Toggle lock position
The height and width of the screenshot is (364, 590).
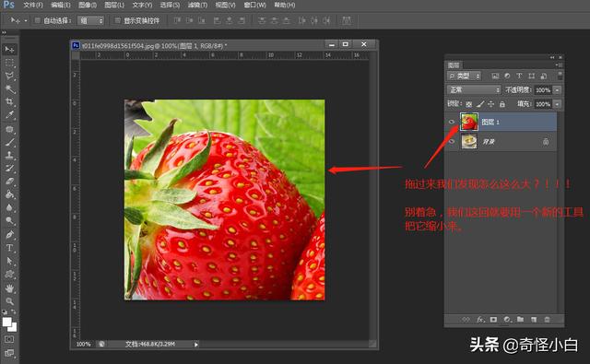(x=491, y=104)
